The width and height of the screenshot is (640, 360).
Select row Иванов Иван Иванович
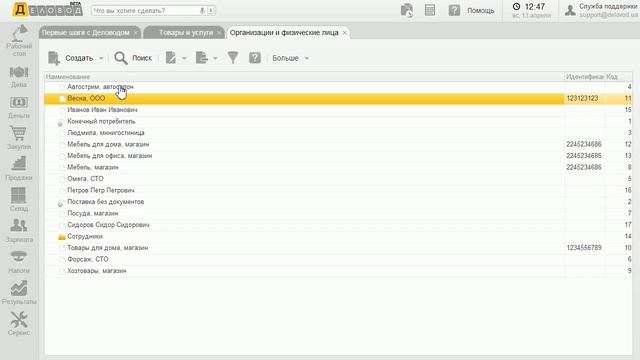click(x=338, y=110)
